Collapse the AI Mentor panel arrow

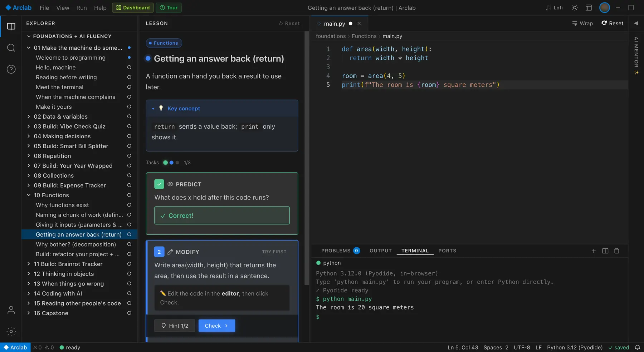click(636, 23)
